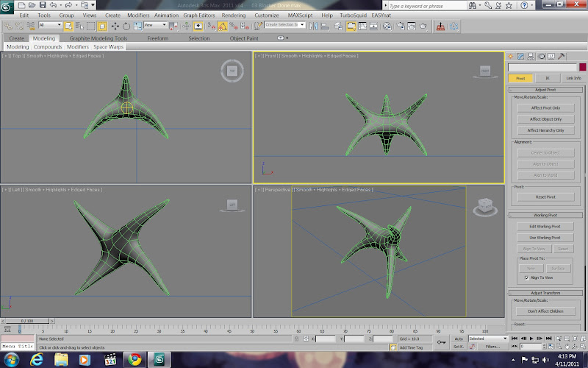This screenshot has width=588, height=368.
Task: Switch to the Freeform ribbon tab
Action: click(x=157, y=38)
